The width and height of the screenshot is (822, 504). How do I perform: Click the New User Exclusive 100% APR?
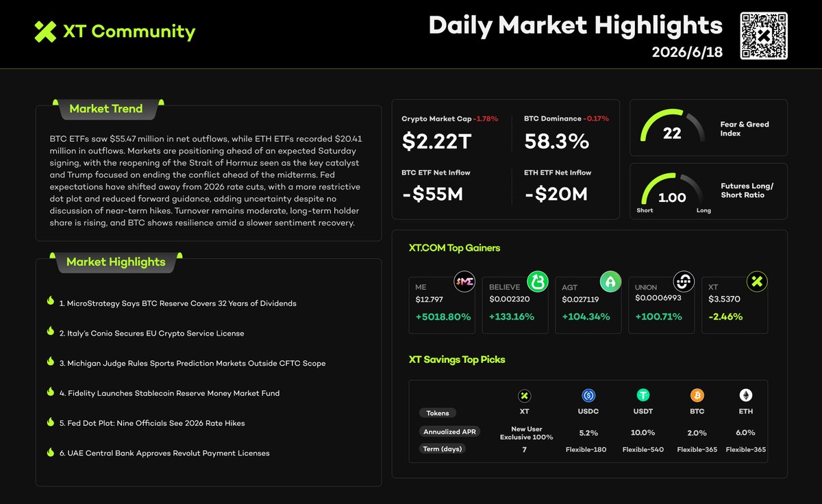(525, 433)
